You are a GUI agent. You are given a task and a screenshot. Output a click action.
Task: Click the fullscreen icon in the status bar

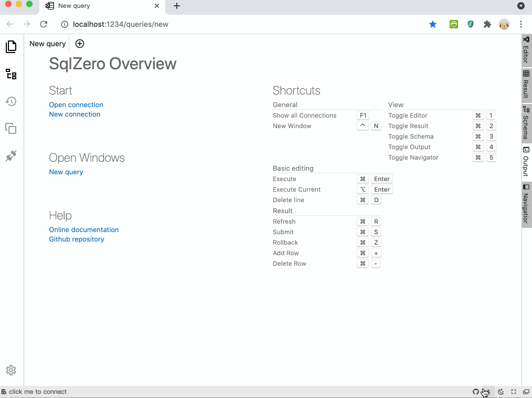(x=514, y=392)
